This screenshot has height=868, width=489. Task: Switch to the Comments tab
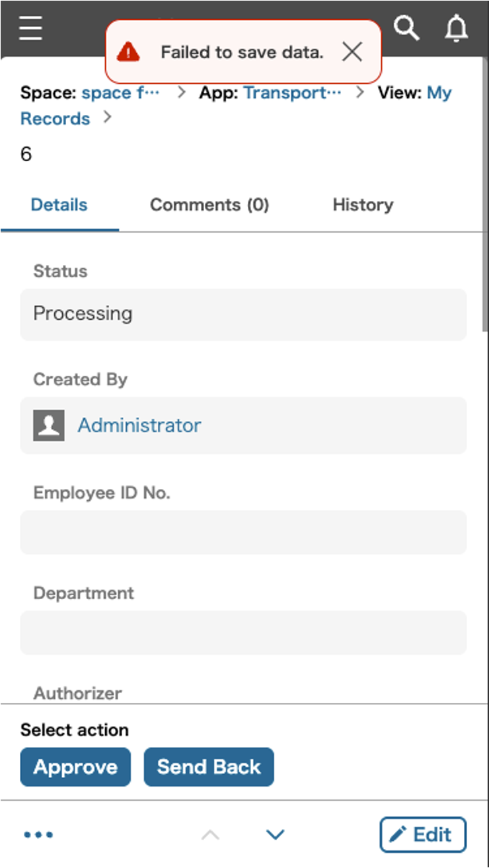click(x=209, y=205)
